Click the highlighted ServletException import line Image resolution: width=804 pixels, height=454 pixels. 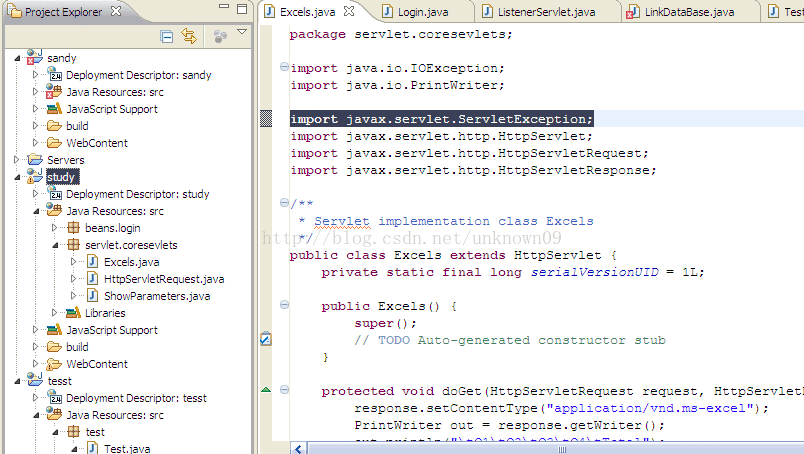pos(441,119)
